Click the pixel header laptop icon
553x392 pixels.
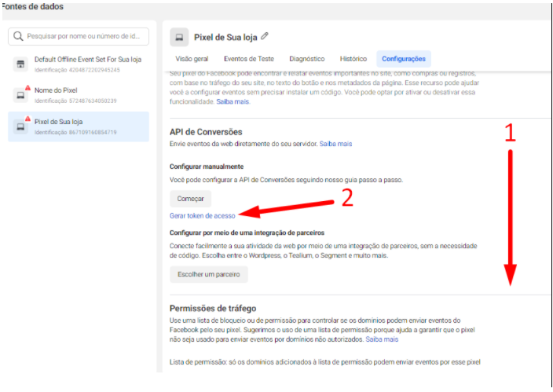[x=179, y=38]
